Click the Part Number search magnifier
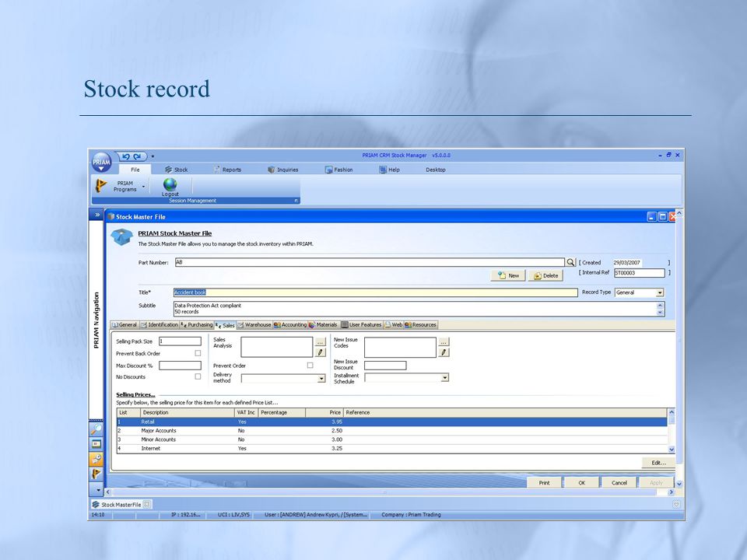Viewport: 747px width, 560px height. coord(570,262)
